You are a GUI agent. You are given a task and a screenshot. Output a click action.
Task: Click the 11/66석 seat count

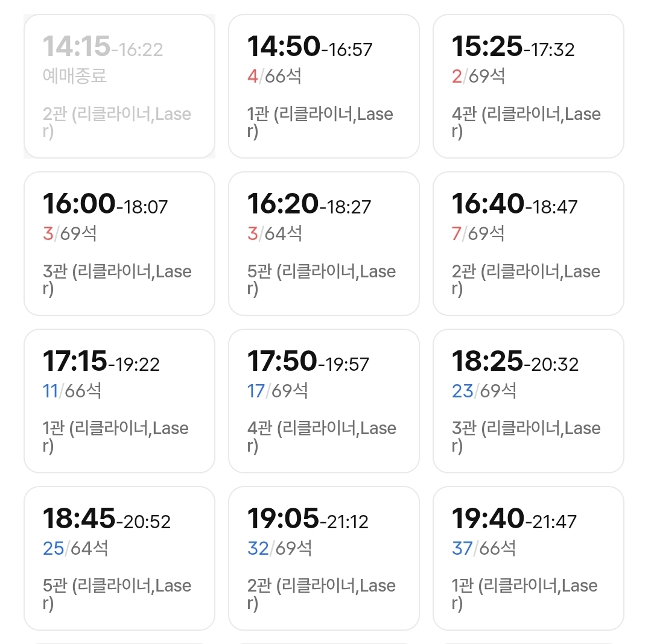(x=72, y=391)
